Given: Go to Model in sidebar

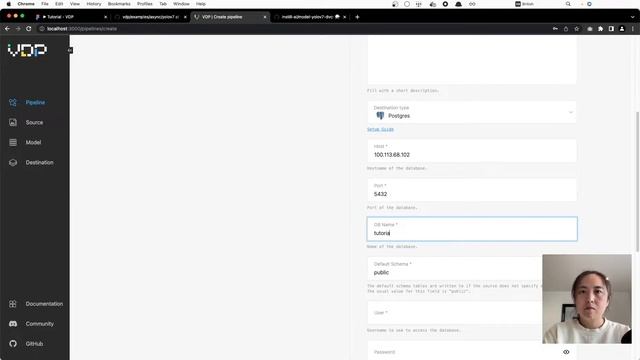Looking at the screenshot, I should [33, 142].
